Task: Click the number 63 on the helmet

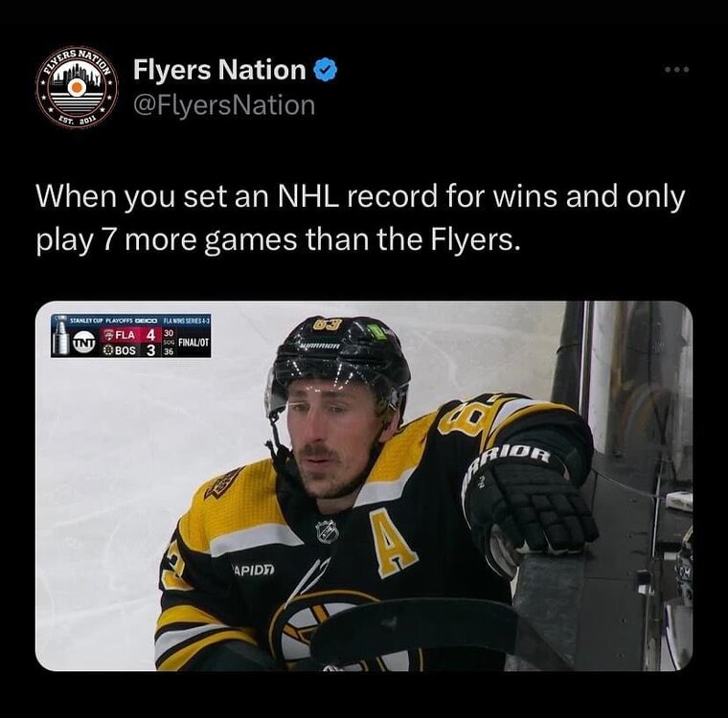Action: tap(328, 325)
